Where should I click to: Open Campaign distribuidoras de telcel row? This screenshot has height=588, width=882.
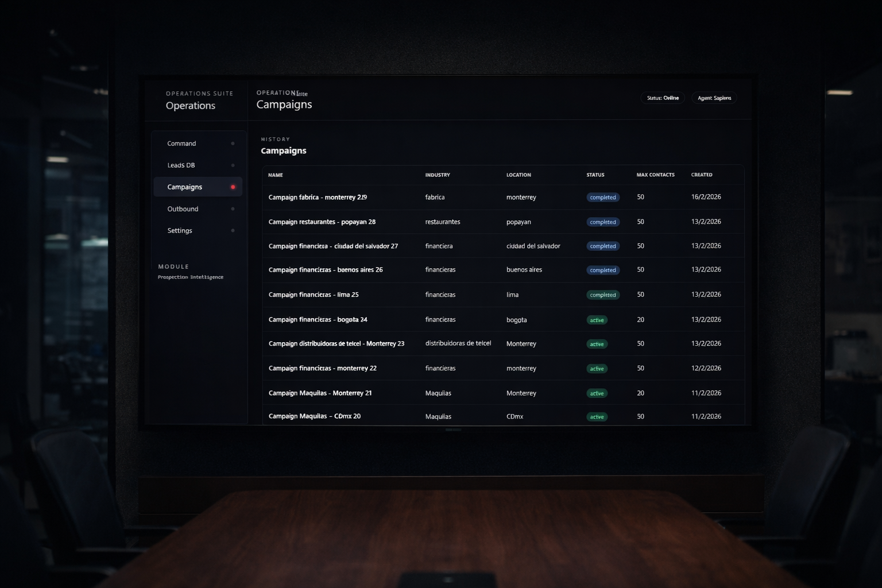click(336, 344)
